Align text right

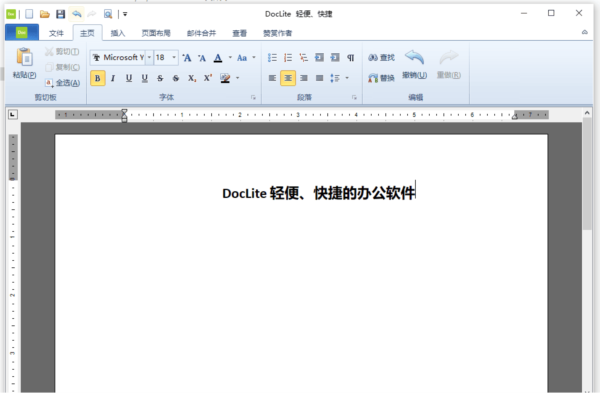304,78
